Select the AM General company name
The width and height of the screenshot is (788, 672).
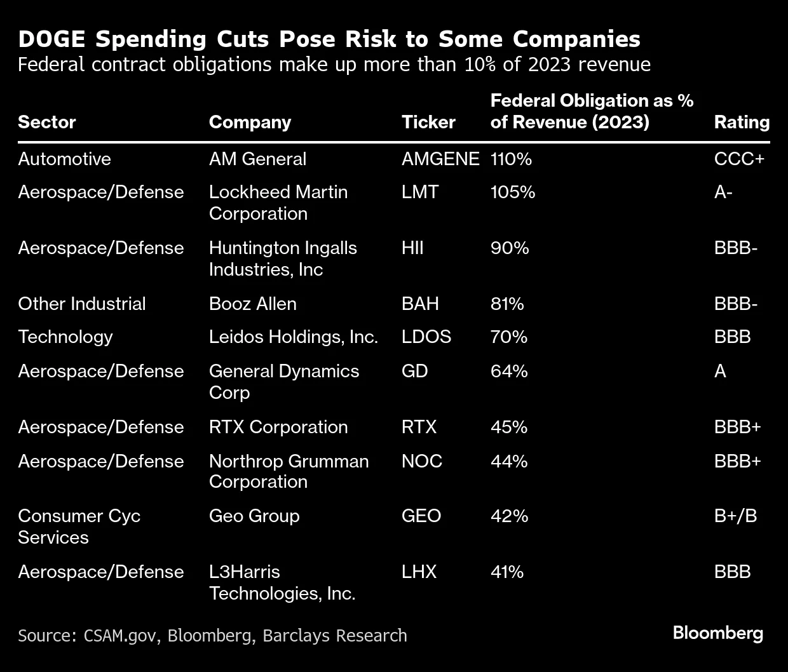[257, 159]
